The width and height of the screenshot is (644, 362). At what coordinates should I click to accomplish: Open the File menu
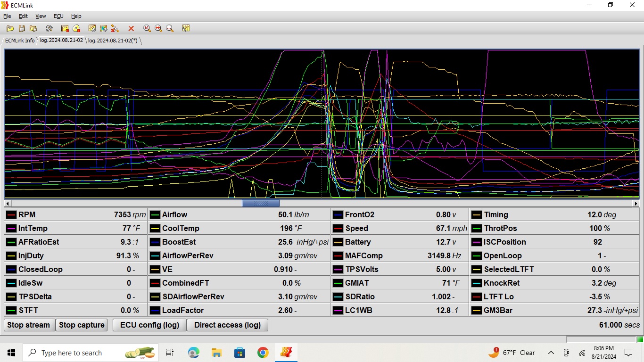(x=7, y=16)
